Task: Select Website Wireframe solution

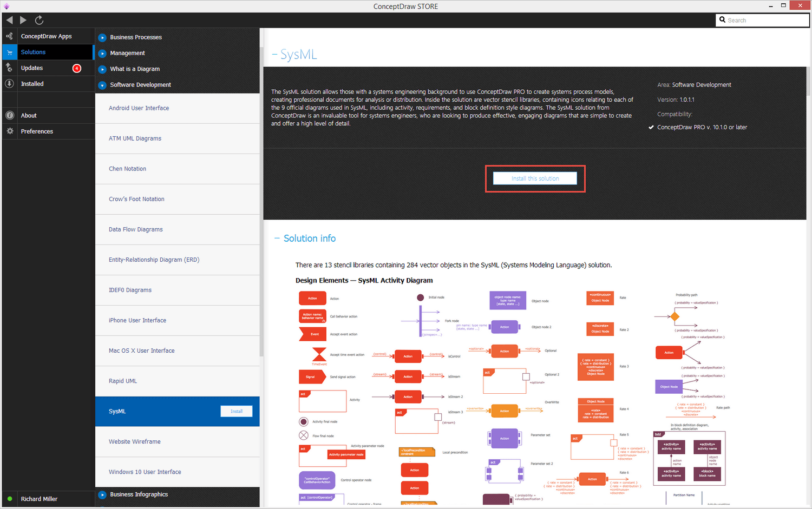Action: [x=178, y=441]
